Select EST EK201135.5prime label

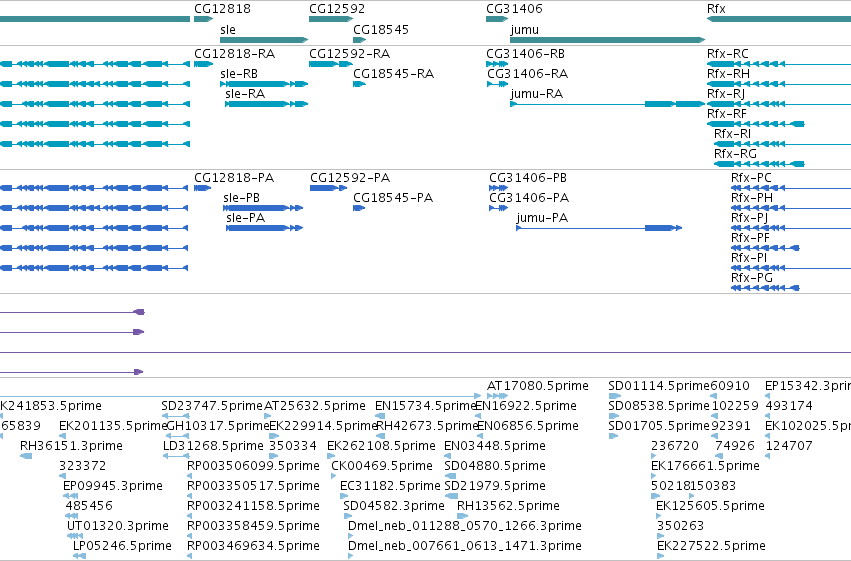pyautogui.click(x=113, y=426)
